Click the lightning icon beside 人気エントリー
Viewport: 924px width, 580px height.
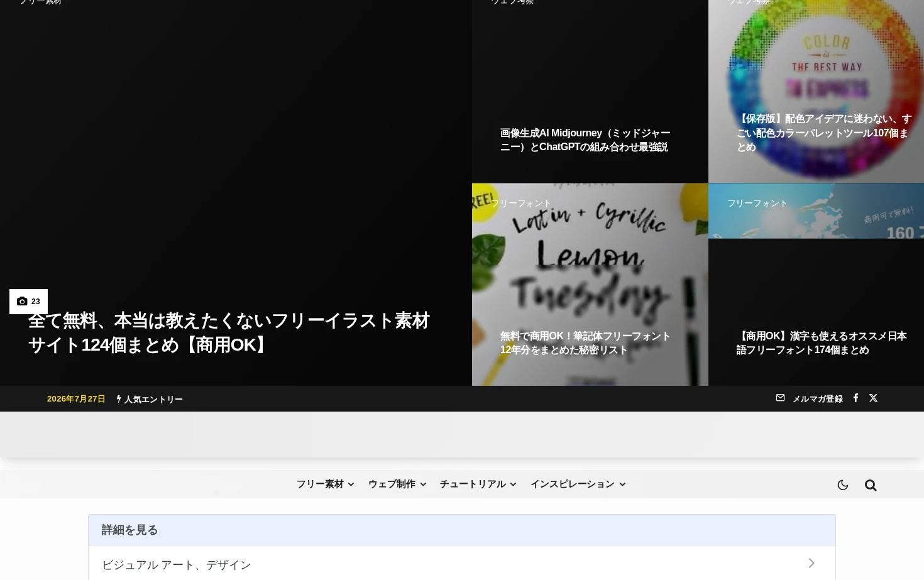coord(119,399)
